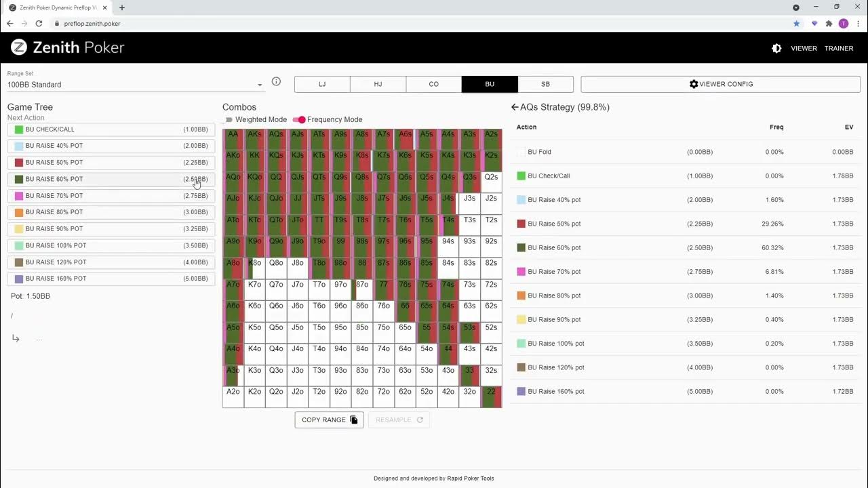Open the Chrome profile avatar
This screenshot has height=488, width=868.
844,23
